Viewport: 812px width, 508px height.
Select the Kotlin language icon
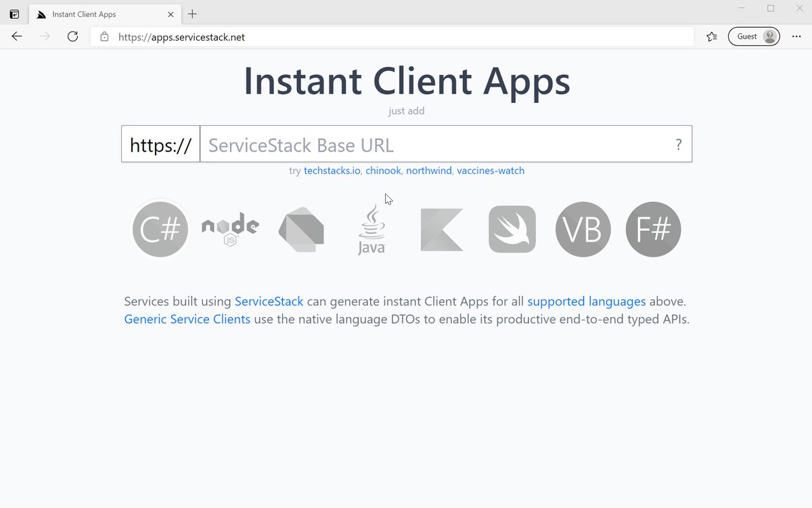pos(441,229)
